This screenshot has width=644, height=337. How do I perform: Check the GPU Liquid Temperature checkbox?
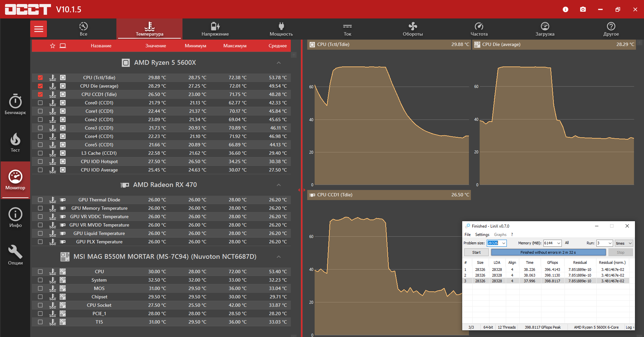click(40, 233)
